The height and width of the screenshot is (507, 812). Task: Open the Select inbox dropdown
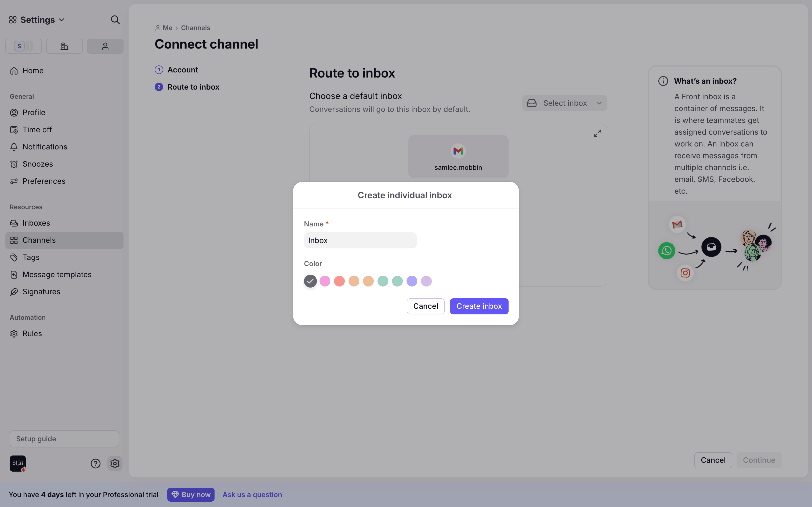(564, 103)
